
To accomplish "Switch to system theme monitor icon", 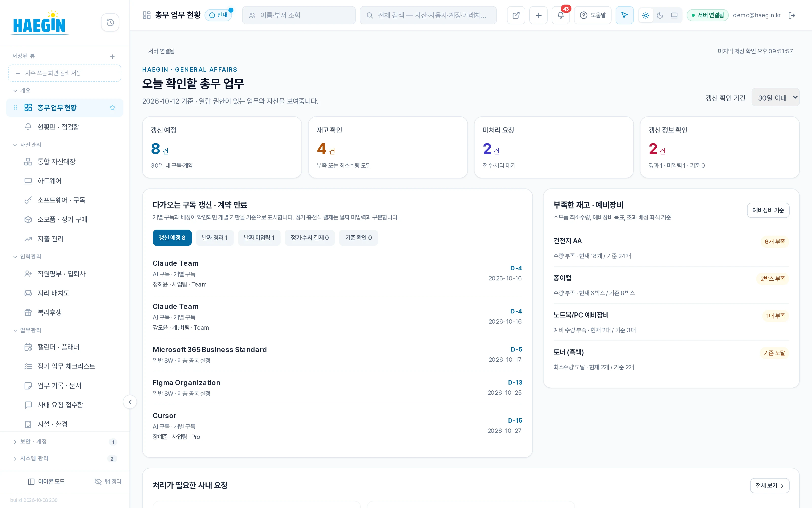I will 674,15.
